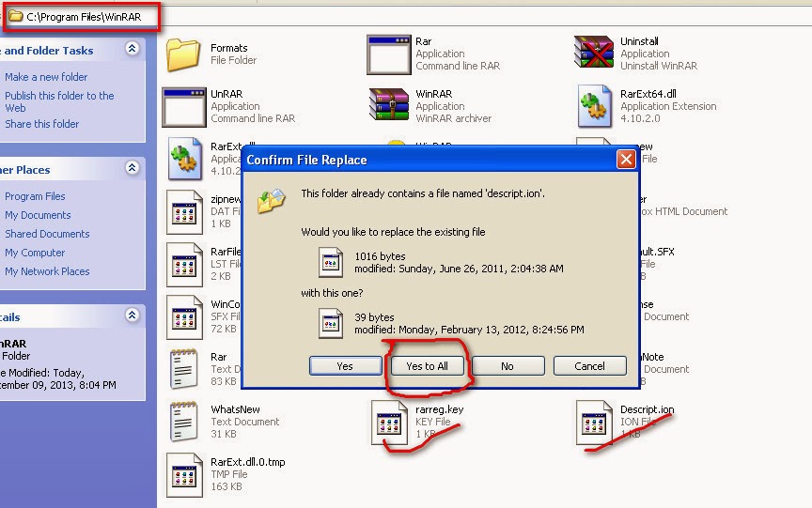Image resolution: width=812 pixels, height=508 pixels.
Task: Click the UnRAR file name
Action: [x=226, y=94]
